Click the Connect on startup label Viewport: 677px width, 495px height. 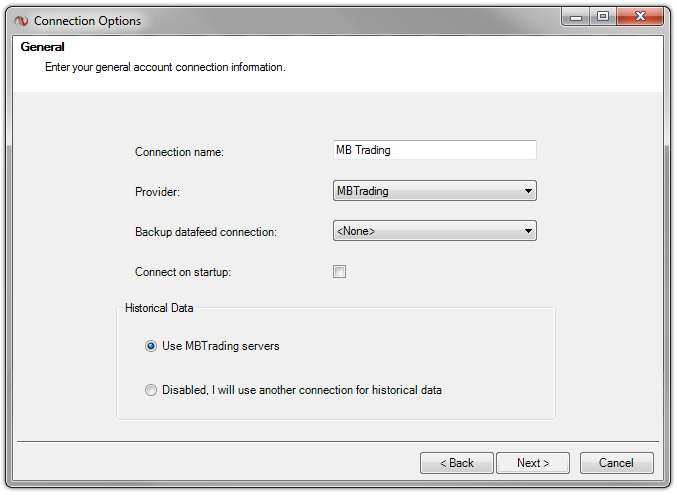(183, 272)
